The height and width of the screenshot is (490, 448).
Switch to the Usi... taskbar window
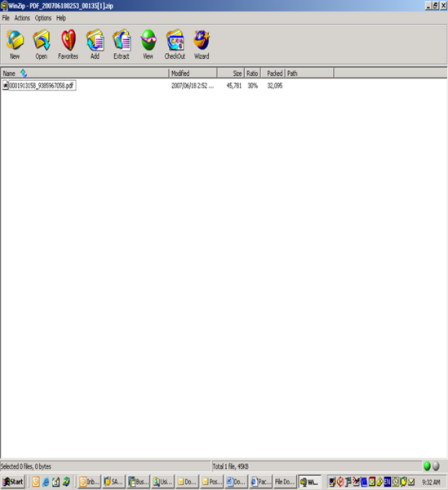pos(162,482)
